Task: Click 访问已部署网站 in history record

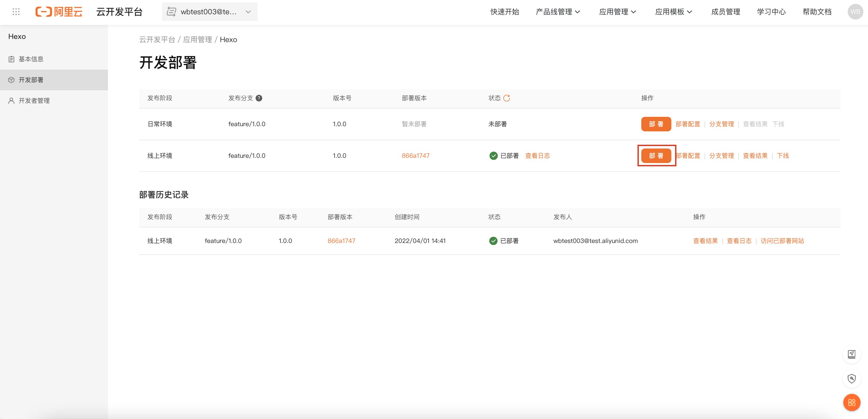Action: click(x=782, y=241)
